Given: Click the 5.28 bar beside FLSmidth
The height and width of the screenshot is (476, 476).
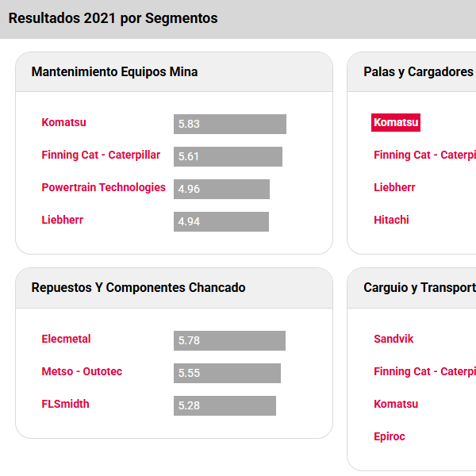Looking at the screenshot, I should click(x=225, y=406).
